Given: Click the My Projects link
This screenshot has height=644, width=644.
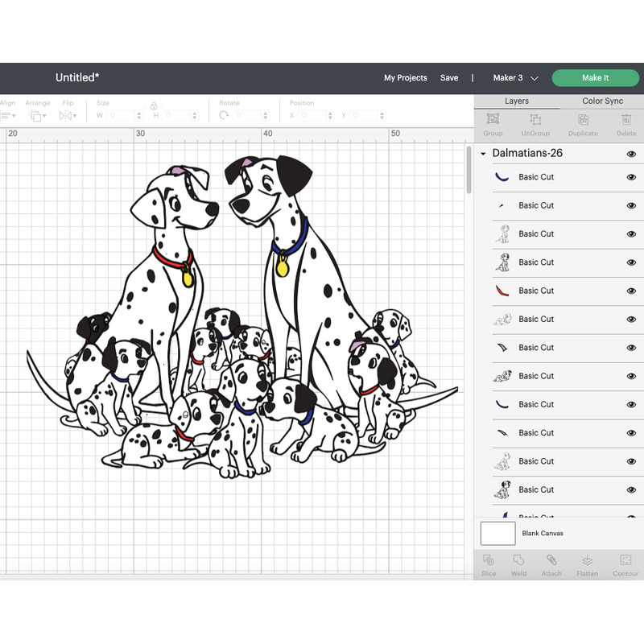Looking at the screenshot, I should 406,77.
